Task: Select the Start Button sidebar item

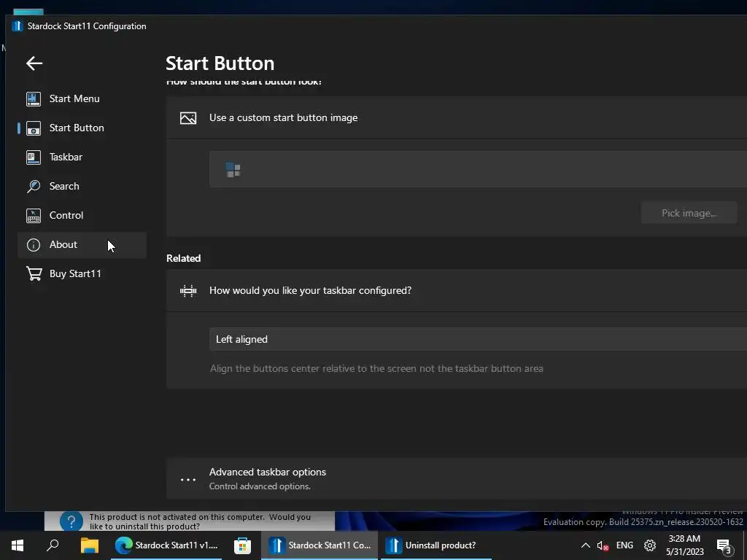Action: pyautogui.click(x=82, y=128)
